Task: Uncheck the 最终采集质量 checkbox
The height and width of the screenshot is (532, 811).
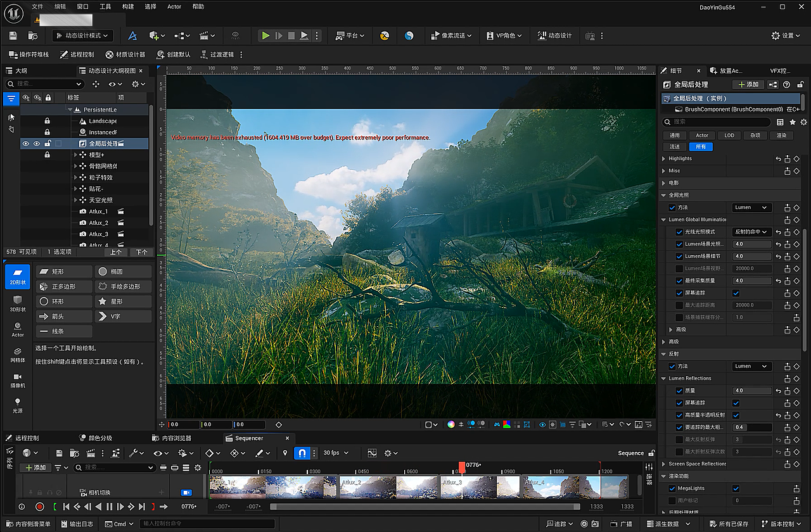Action: (x=679, y=281)
